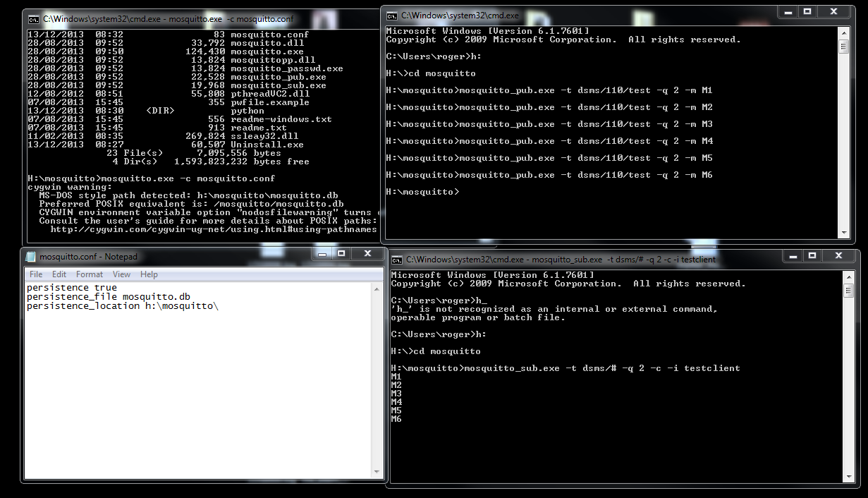This screenshot has width=868, height=498.
Task: Click Notepad's vertical scrollbar down arrow
Action: click(379, 472)
